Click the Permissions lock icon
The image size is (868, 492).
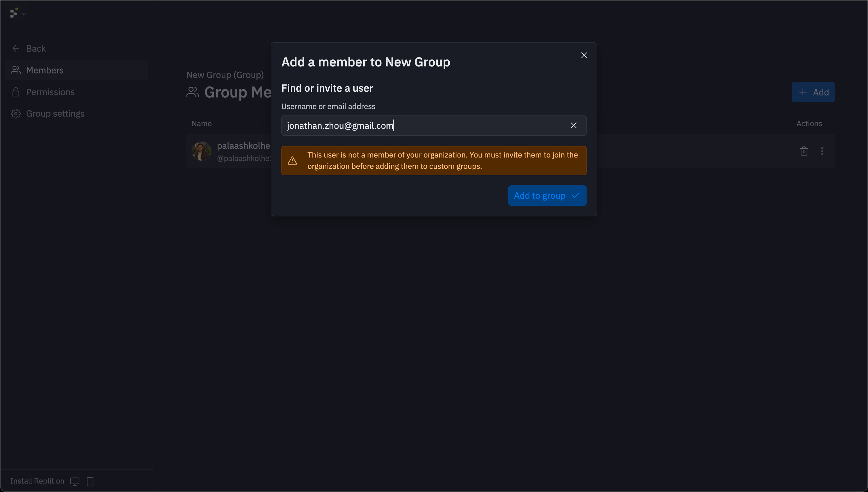tap(16, 92)
